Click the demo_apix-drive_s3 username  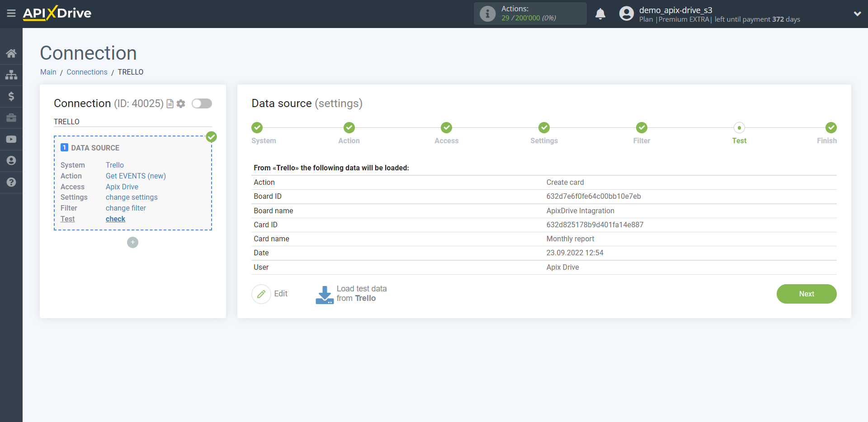coord(675,10)
